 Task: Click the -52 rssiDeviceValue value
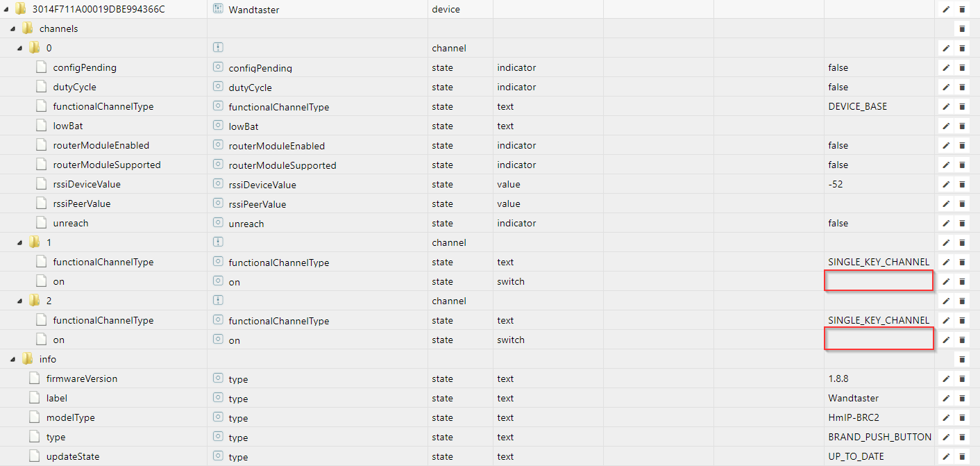836,185
